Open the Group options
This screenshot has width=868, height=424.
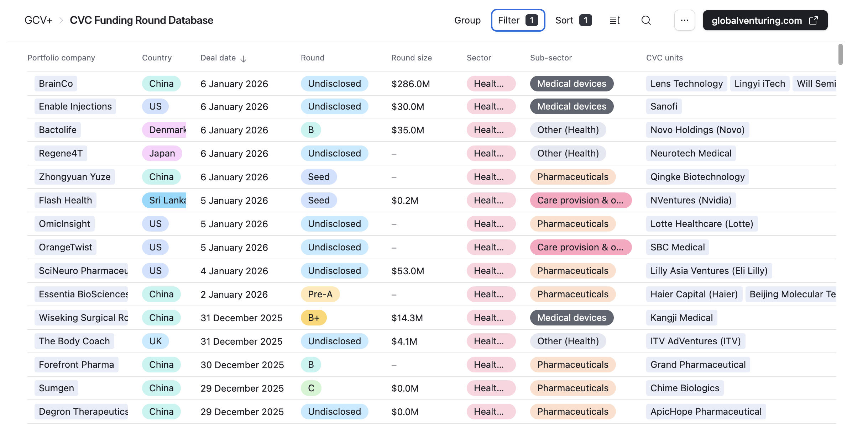pos(467,20)
